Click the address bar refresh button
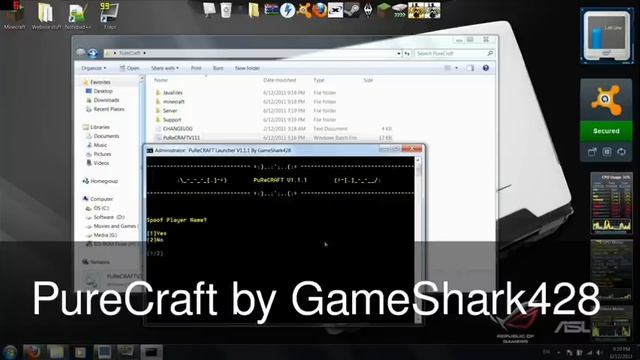Image resolution: width=640 pixels, height=360 pixels. (x=407, y=53)
